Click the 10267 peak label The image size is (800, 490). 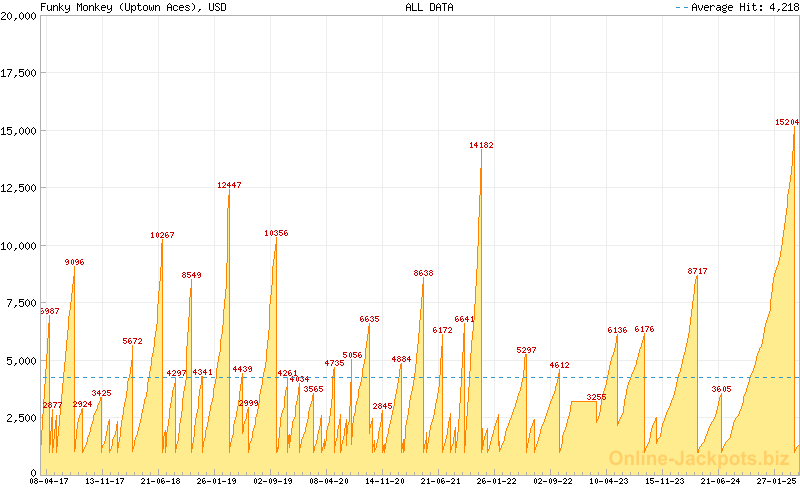point(162,235)
